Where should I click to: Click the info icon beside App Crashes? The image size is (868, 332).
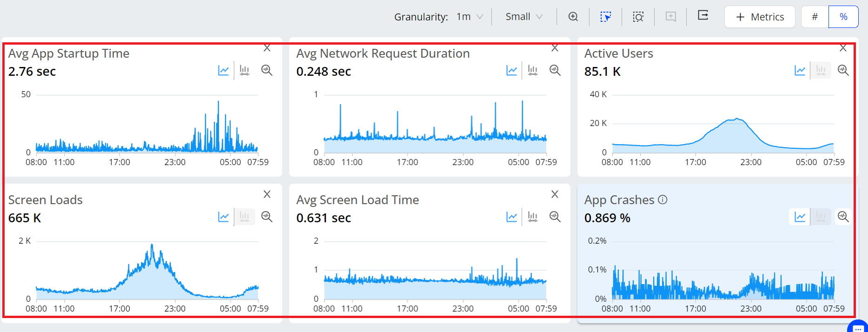663,200
